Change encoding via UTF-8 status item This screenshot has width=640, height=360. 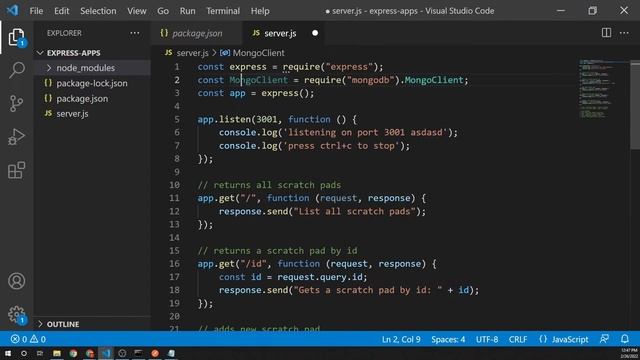pos(487,339)
